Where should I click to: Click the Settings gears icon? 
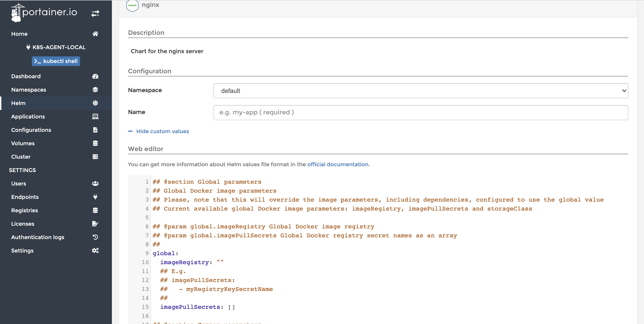tap(95, 250)
